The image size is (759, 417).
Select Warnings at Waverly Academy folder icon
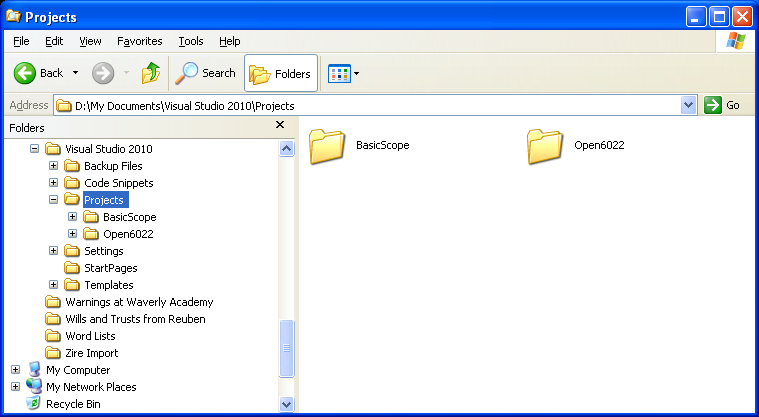(x=53, y=302)
